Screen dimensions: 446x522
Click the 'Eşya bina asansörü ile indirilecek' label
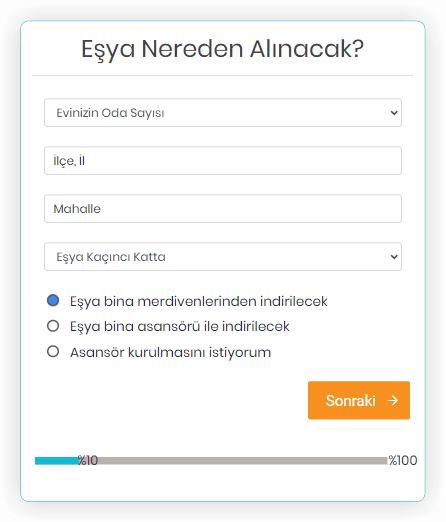pos(180,327)
